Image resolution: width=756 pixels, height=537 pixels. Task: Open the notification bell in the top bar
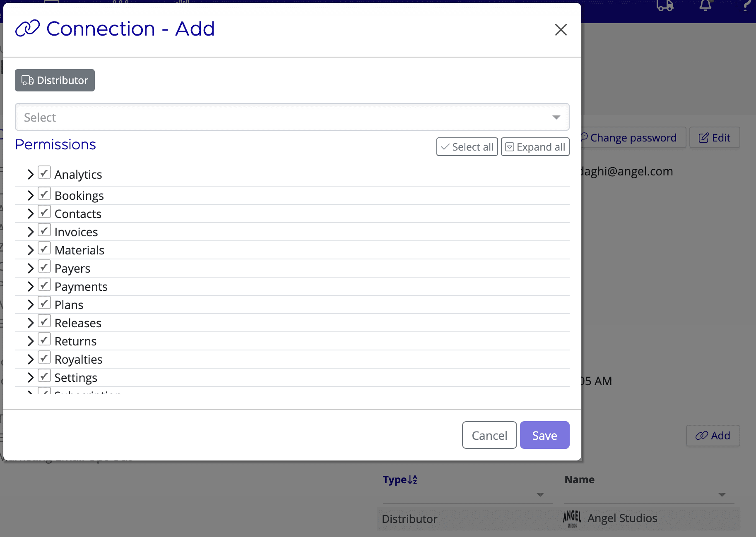click(x=705, y=5)
